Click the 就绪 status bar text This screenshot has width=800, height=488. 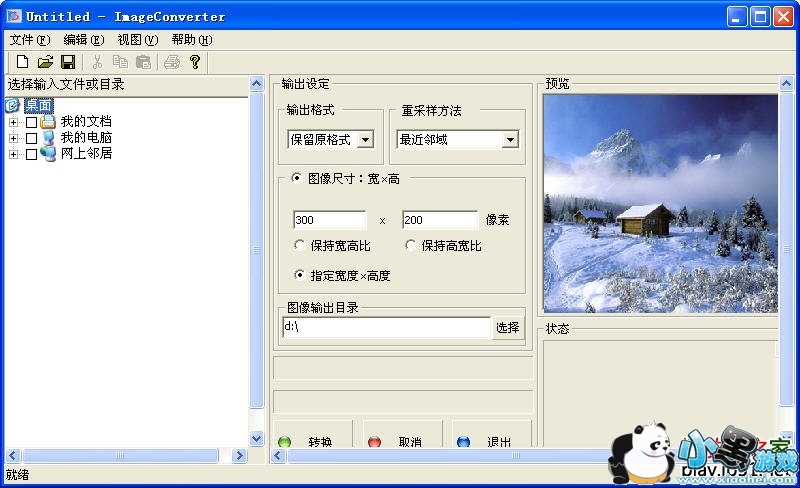[17, 475]
